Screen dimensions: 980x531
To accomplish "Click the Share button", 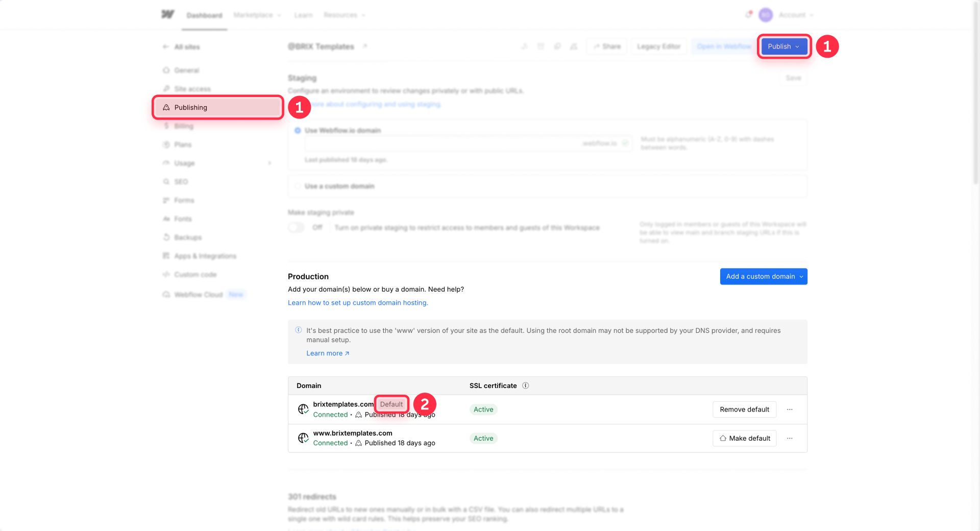I will click(606, 46).
